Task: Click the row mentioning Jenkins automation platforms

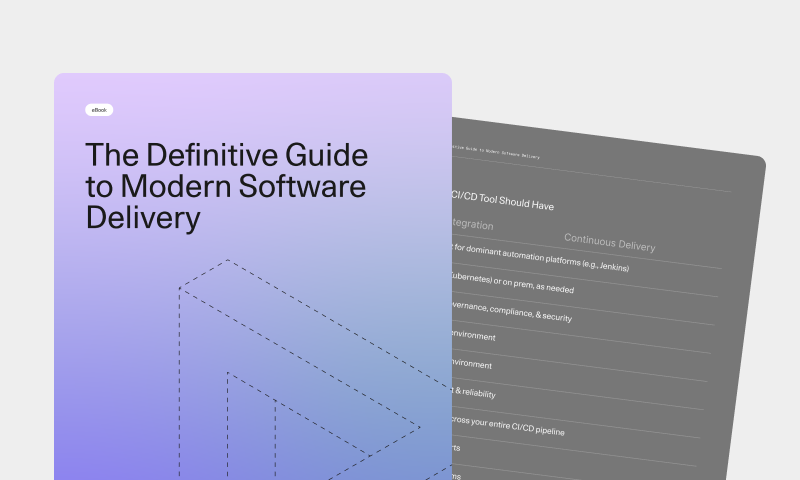Action: pos(541,258)
